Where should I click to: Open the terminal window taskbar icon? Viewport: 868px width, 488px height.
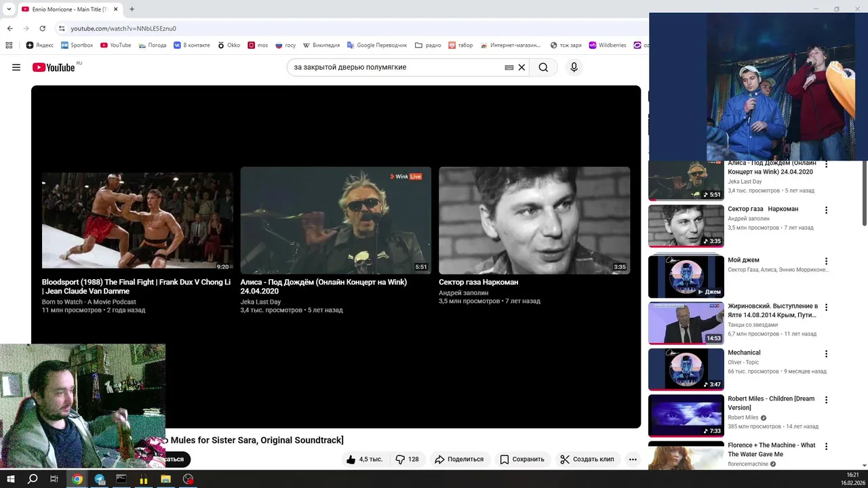(121, 479)
